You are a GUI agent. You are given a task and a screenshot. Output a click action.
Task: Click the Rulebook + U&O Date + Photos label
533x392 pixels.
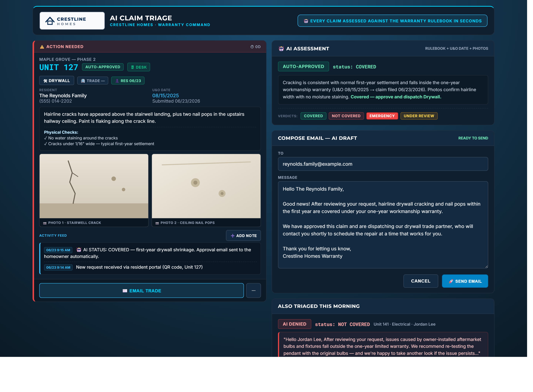[456, 48]
